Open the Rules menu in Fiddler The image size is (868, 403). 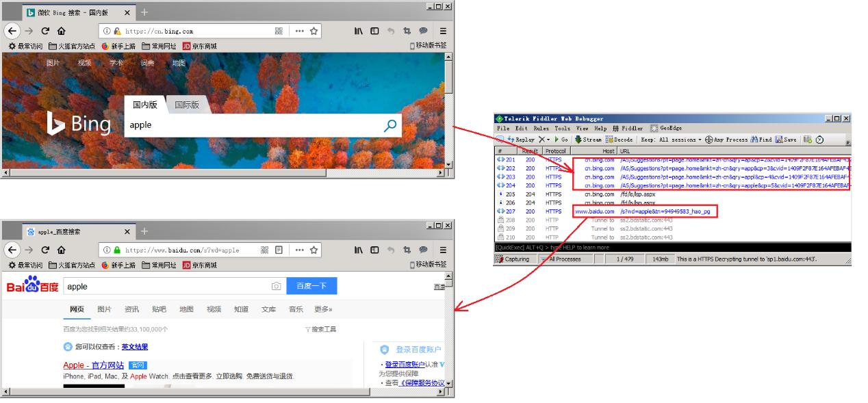541,129
